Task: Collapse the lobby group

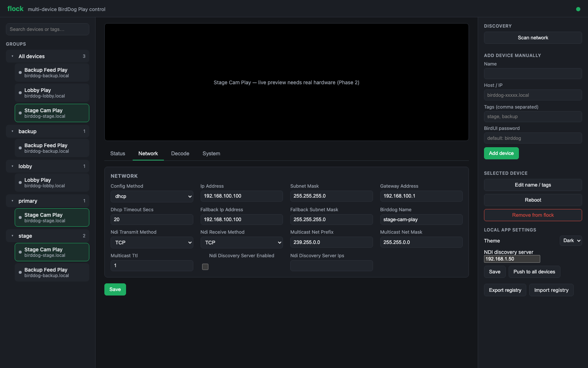Action: [47, 166]
